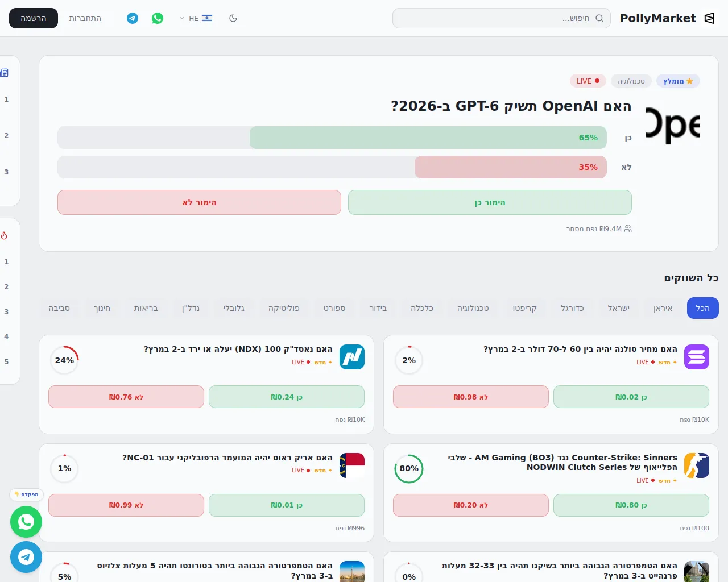Click the North Carolina flag market icon

click(x=352, y=465)
